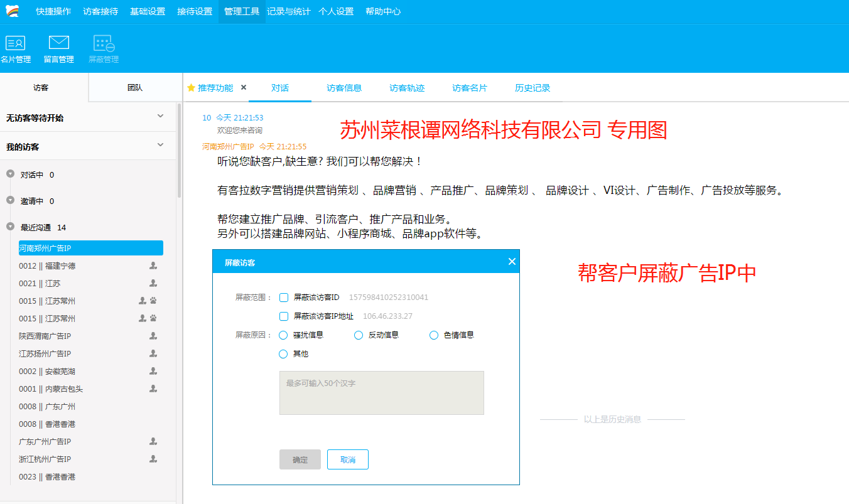Click person icon beside 0002 || 安徽芜湖
Screen dimensions: 849x504
[x=153, y=371]
